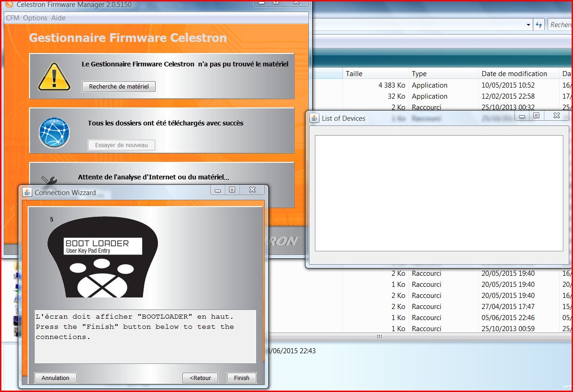Sort by Date de modification column header

519,73
